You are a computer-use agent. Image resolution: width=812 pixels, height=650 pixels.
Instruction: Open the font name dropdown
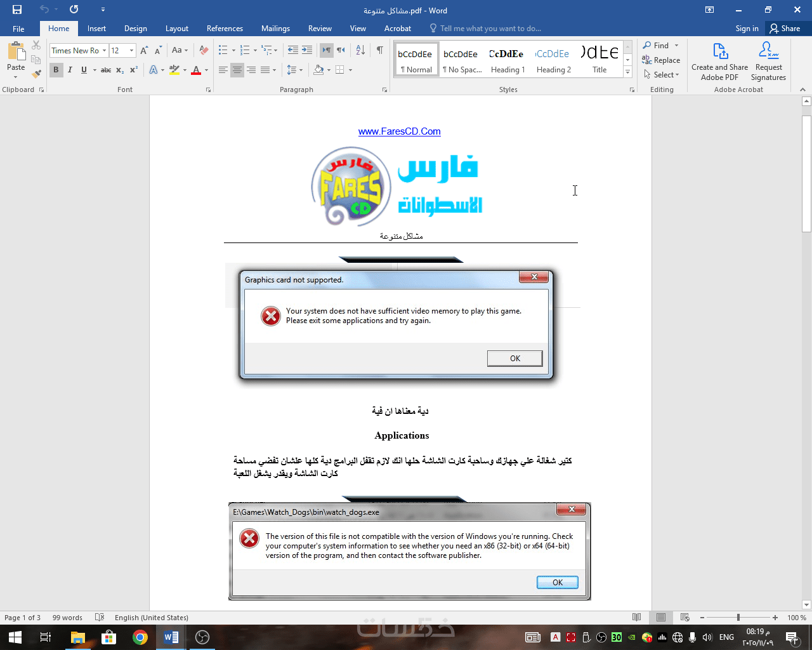point(104,51)
